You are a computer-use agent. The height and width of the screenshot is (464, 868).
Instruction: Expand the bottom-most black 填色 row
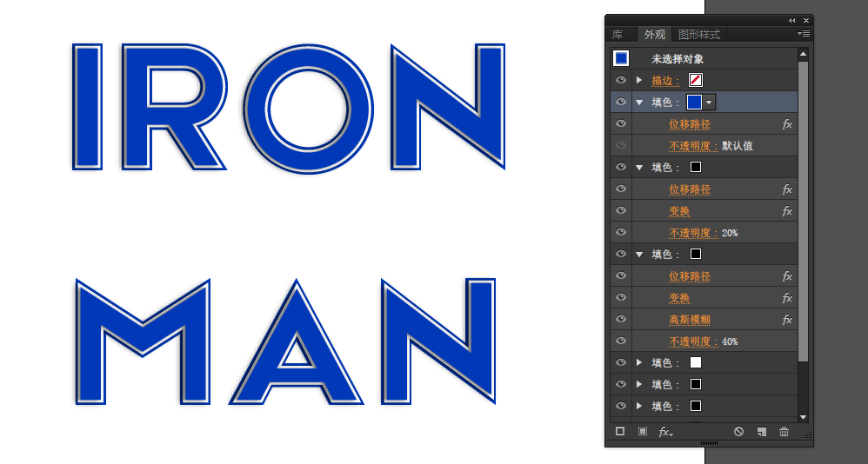point(639,407)
